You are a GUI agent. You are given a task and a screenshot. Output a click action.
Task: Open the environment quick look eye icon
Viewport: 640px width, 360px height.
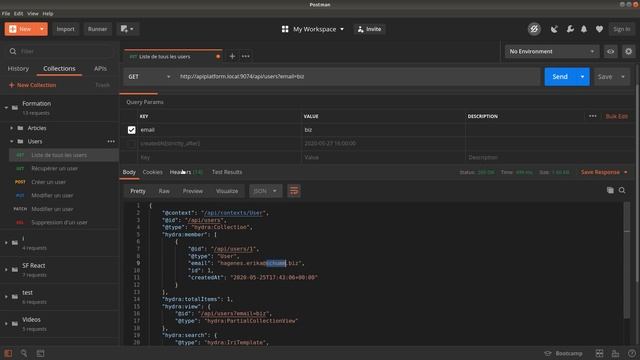611,51
